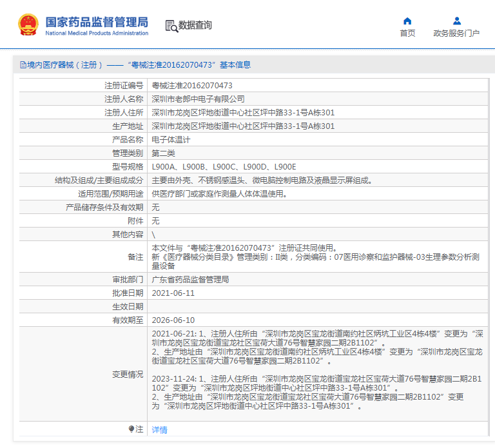
Task: Click the 注册人住所 address value
Action: [243, 113]
